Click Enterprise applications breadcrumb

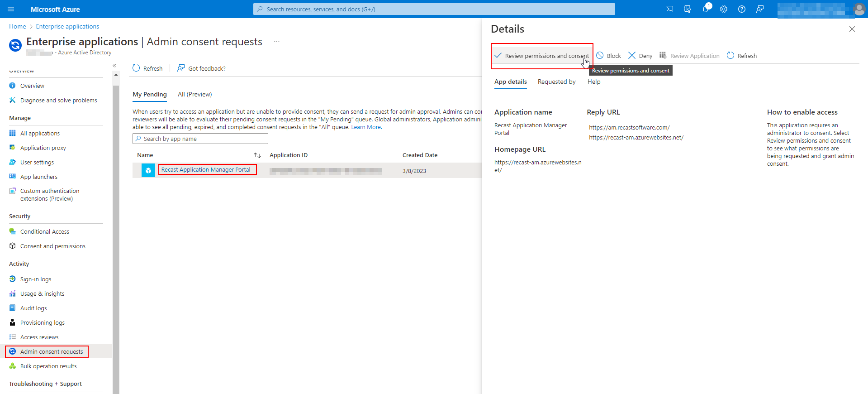(67, 26)
